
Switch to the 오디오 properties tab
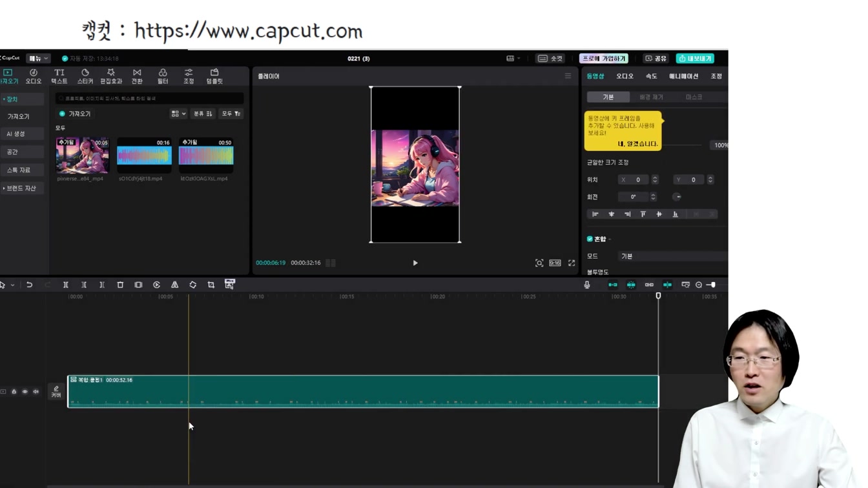[625, 76]
